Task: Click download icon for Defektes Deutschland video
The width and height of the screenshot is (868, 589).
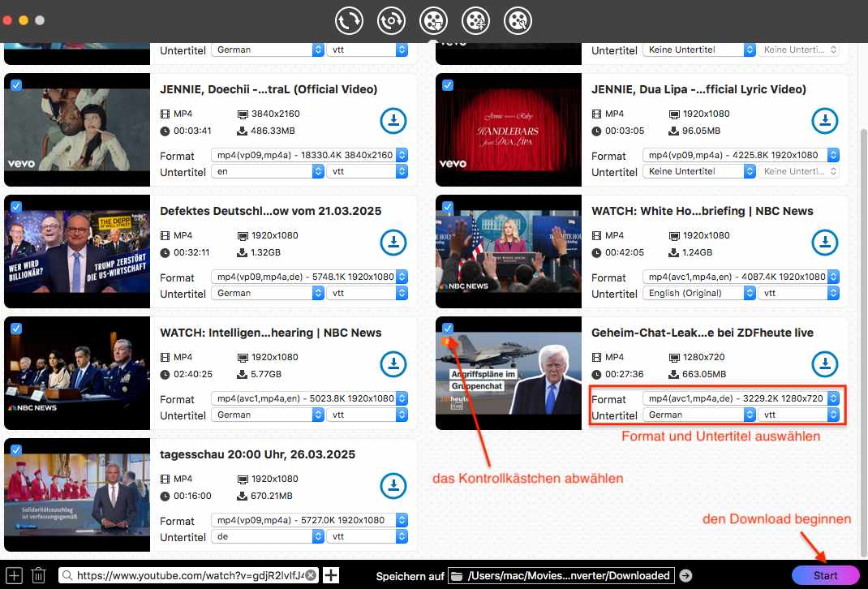Action: [x=393, y=243]
